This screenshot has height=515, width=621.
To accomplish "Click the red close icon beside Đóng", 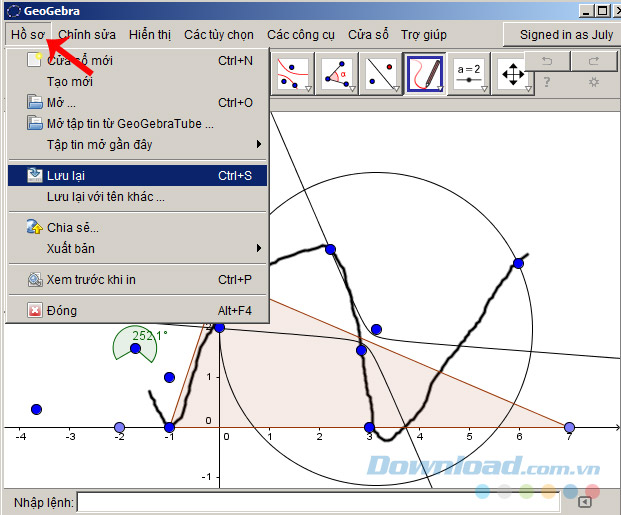I will tap(35, 310).
